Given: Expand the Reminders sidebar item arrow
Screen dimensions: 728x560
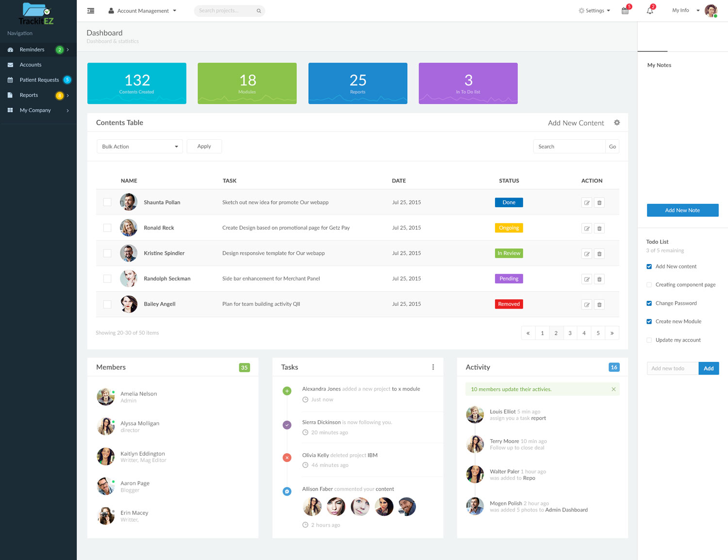Looking at the screenshot, I should click(67, 49).
